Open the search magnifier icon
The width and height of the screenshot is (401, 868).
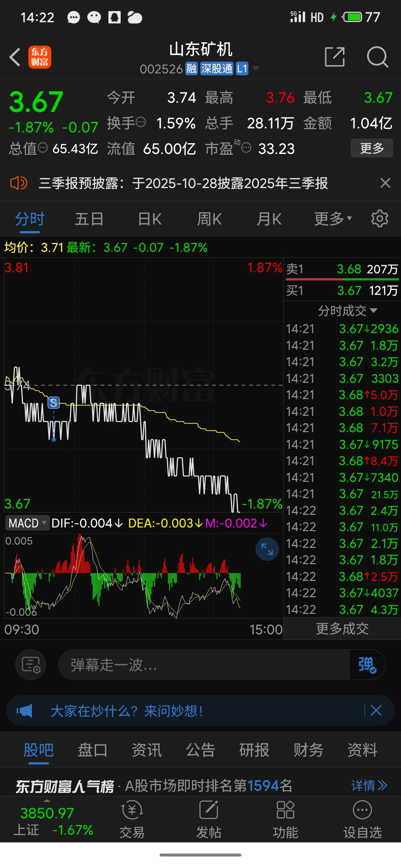tap(377, 57)
